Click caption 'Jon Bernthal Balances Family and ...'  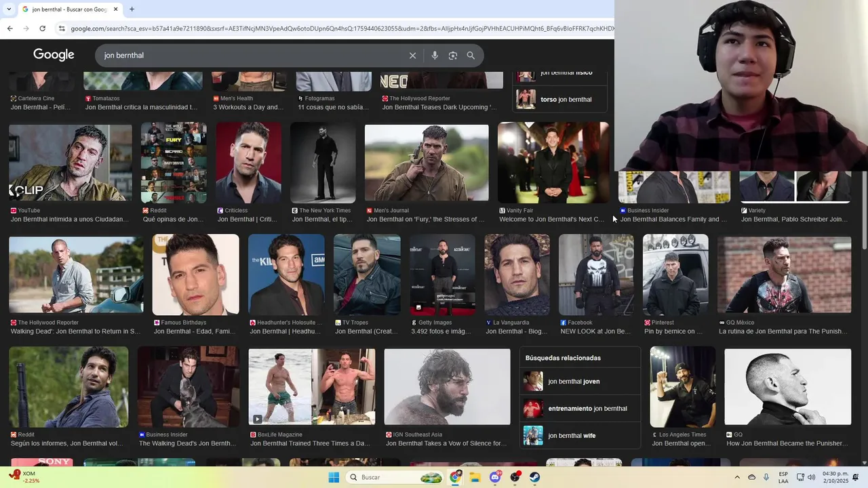tap(673, 220)
